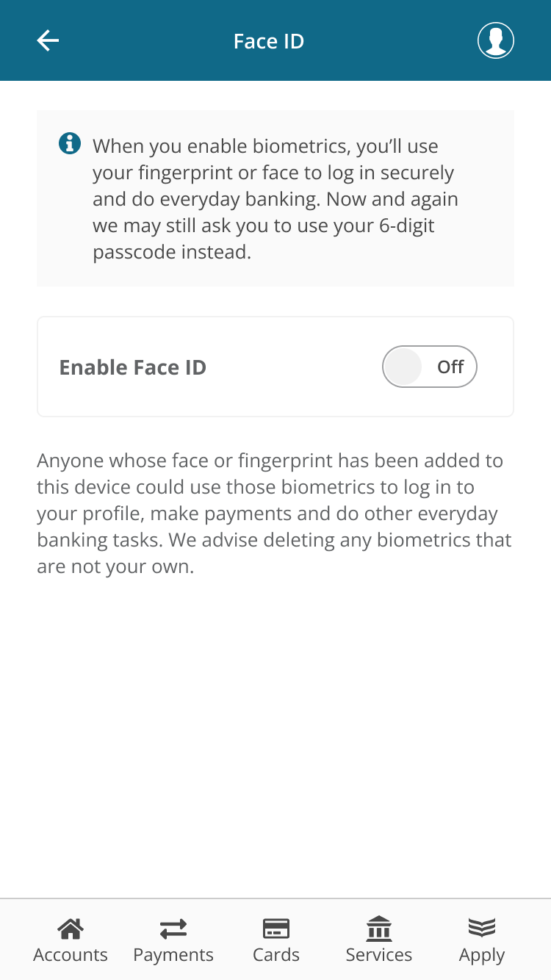Select the Accounts home icon

(x=70, y=928)
